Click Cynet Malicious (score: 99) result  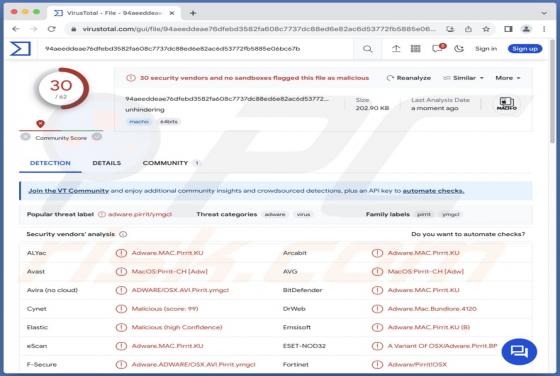(165, 309)
